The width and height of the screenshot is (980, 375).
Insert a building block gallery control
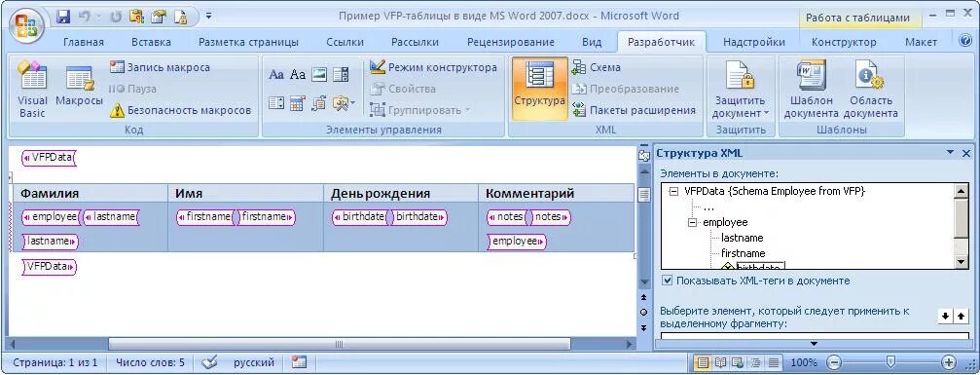pyautogui.click(x=319, y=102)
